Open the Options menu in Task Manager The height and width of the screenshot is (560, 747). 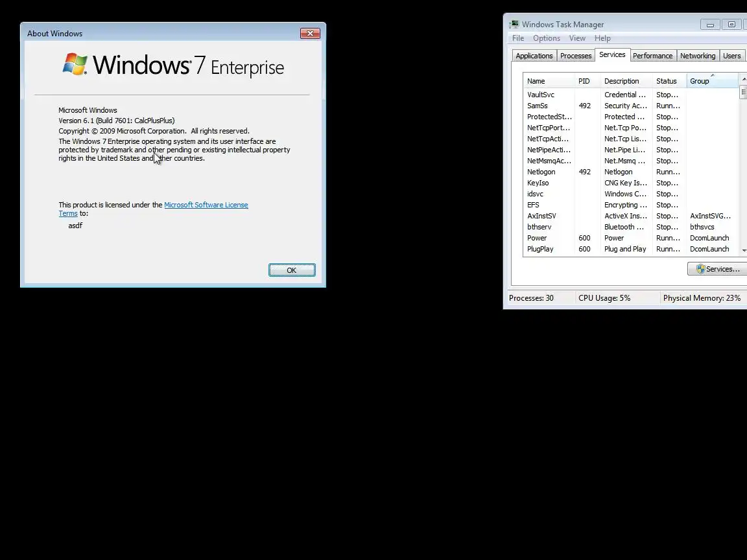(547, 38)
